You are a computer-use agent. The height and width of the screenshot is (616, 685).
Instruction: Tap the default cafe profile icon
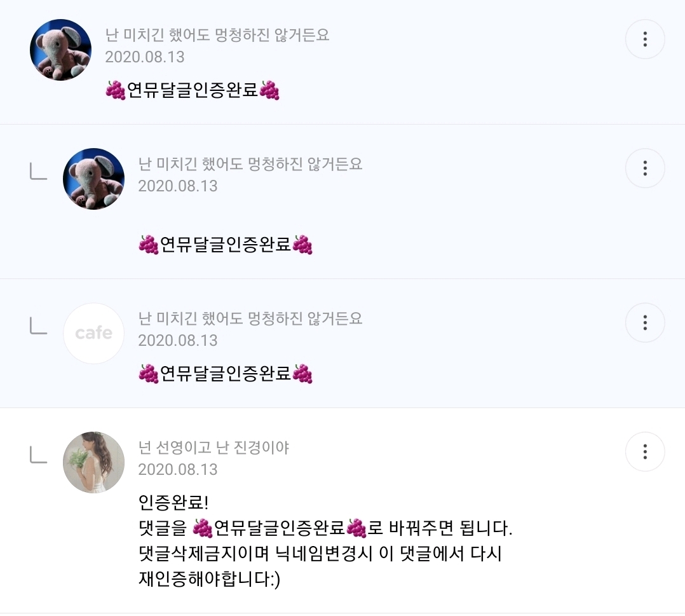tap(94, 333)
